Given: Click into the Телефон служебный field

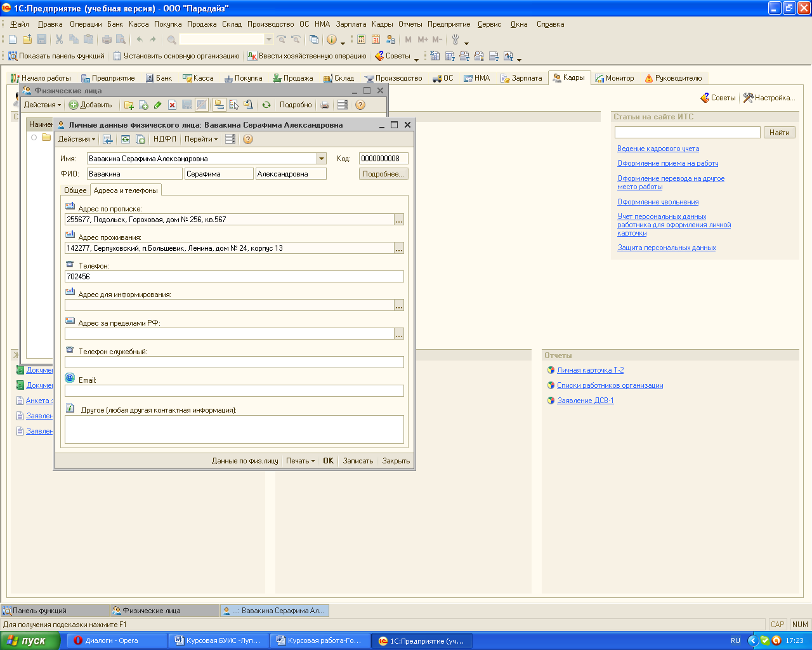Looking at the screenshot, I should tap(234, 362).
